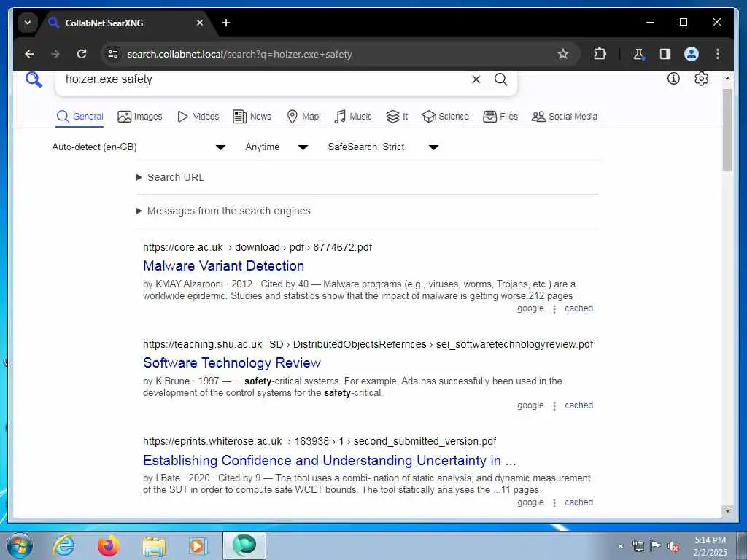The width and height of the screenshot is (747, 560).
Task: Click the taskbar clock showing 5:14 PM
Action: [x=711, y=546]
